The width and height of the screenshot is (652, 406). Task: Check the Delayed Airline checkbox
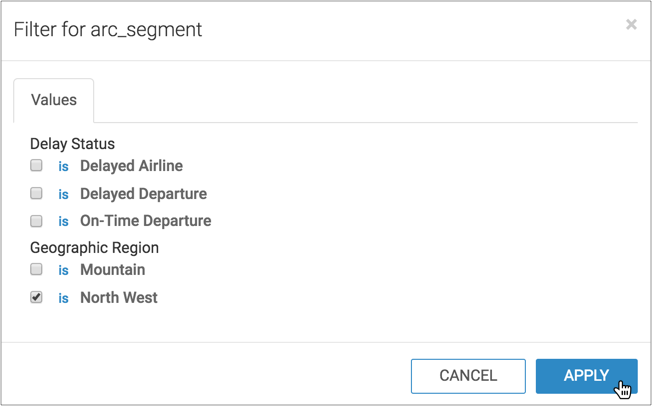36,166
